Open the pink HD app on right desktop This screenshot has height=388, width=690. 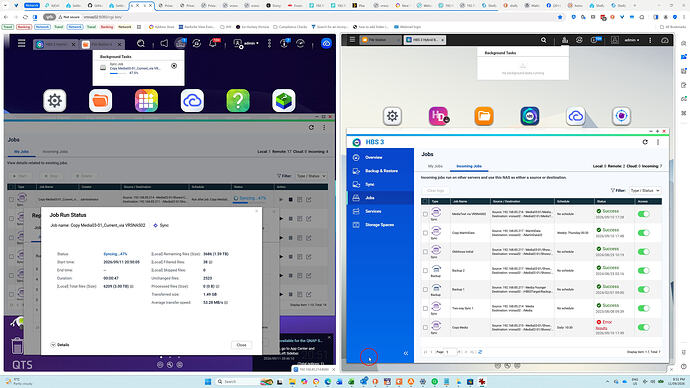(438, 116)
